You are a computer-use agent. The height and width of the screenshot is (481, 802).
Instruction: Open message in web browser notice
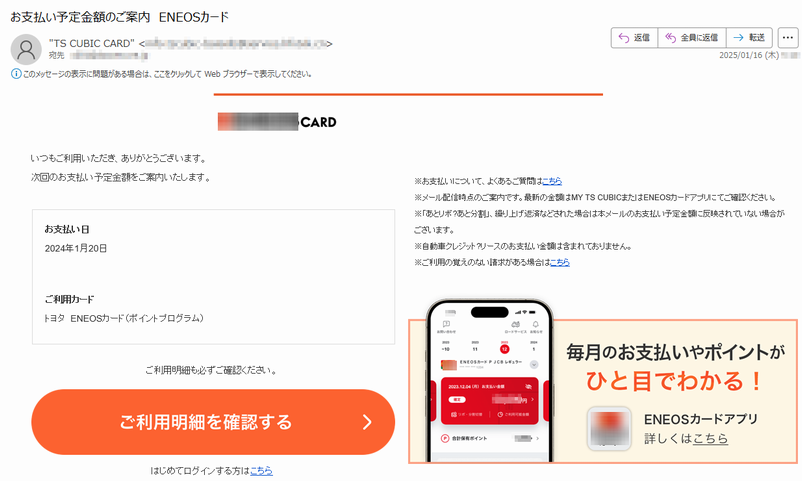[167, 74]
